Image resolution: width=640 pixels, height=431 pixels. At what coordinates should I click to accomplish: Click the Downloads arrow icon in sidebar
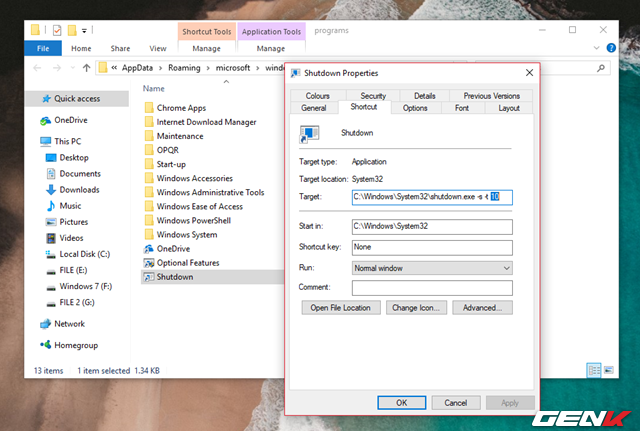click(x=51, y=190)
